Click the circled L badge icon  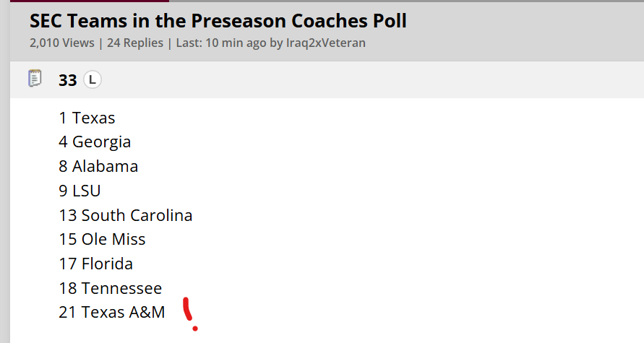click(93, 79)
